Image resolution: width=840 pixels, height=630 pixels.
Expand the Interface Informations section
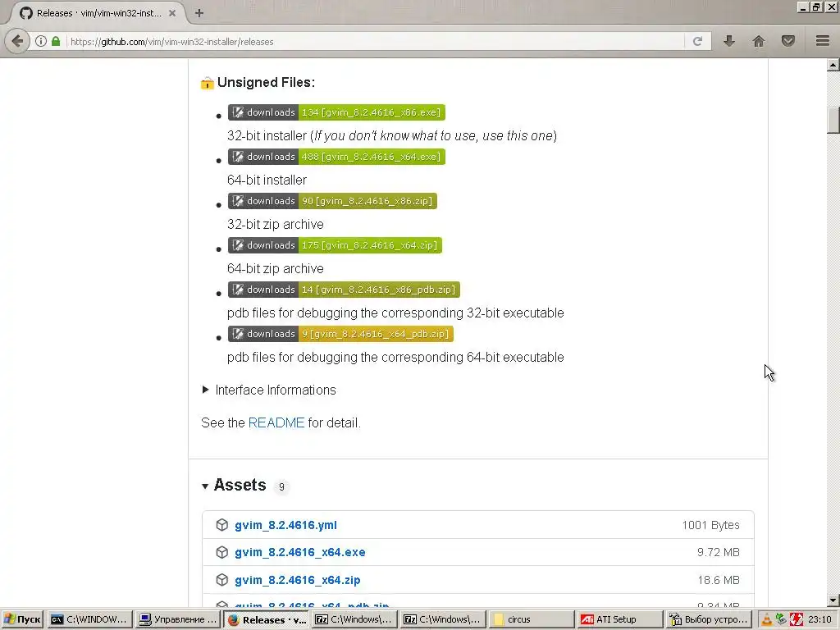click(x=269, y=390)
